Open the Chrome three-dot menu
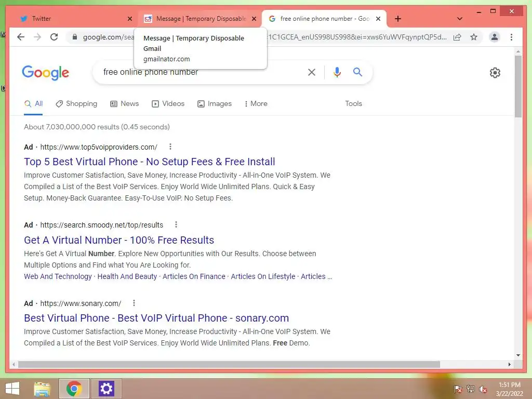 tap(511, 37)
